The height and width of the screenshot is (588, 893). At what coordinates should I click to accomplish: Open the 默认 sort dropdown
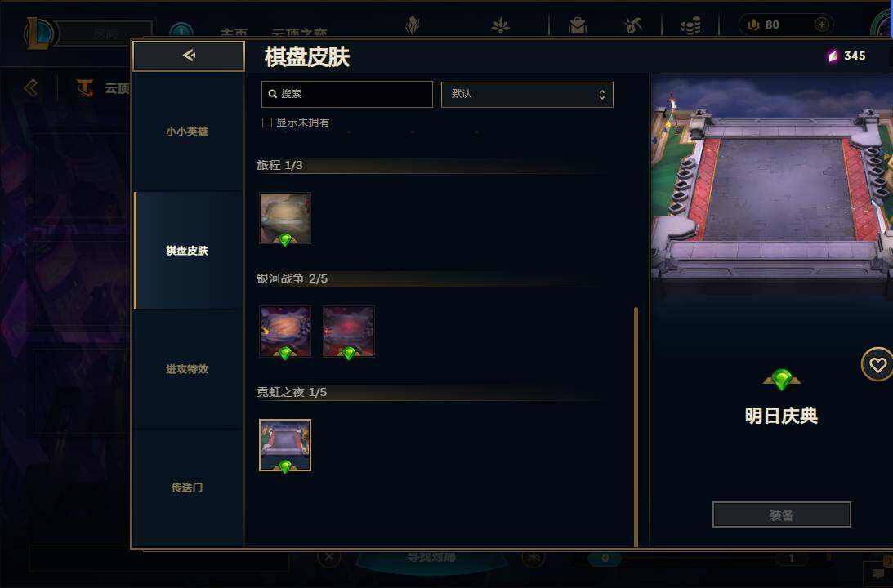click(x=527, y=95)
